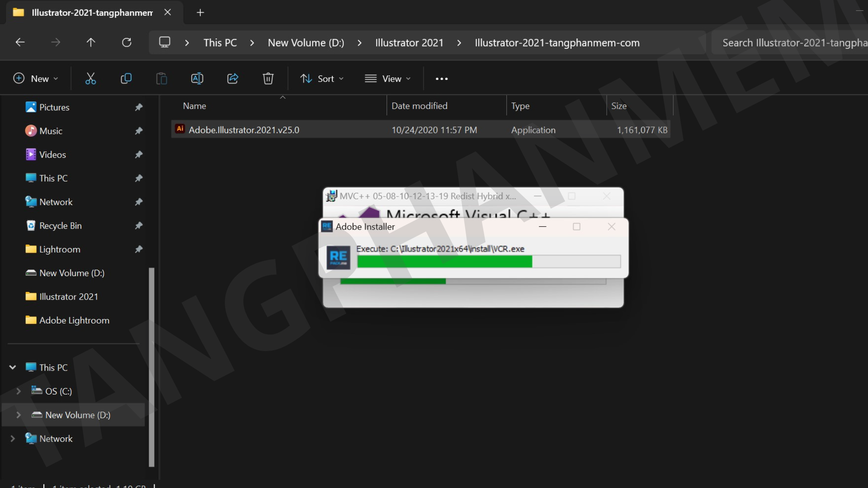Go forward with the right arrow
The height and width of the screenshot is (488, 868).
pyautogui.click(x=56, y=42)
